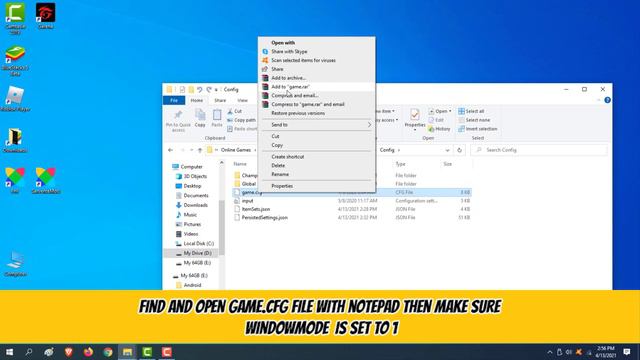Open the green Camtasia taskbar icon
The height and width of the screenshot is (360, 640).
pyautogui.click(x=147, y=352)
